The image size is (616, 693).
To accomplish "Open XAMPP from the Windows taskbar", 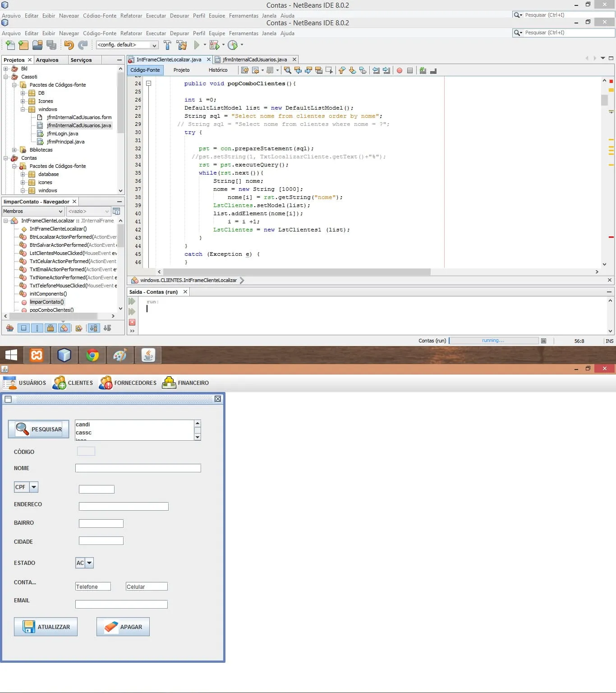I will coord(37,356).
